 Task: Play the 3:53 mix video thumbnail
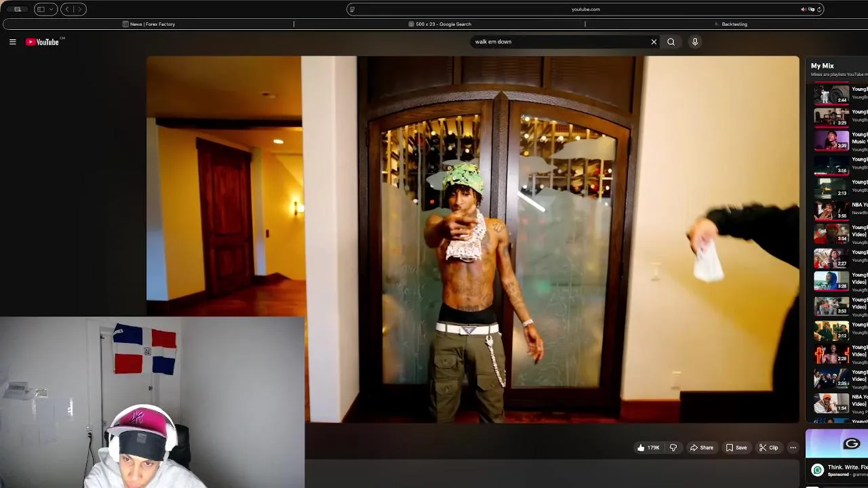pyautogui.click(x=831, y=306)
